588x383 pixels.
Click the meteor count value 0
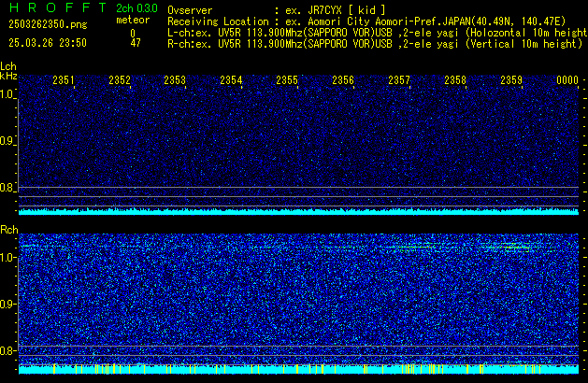[x=133, y=34]
